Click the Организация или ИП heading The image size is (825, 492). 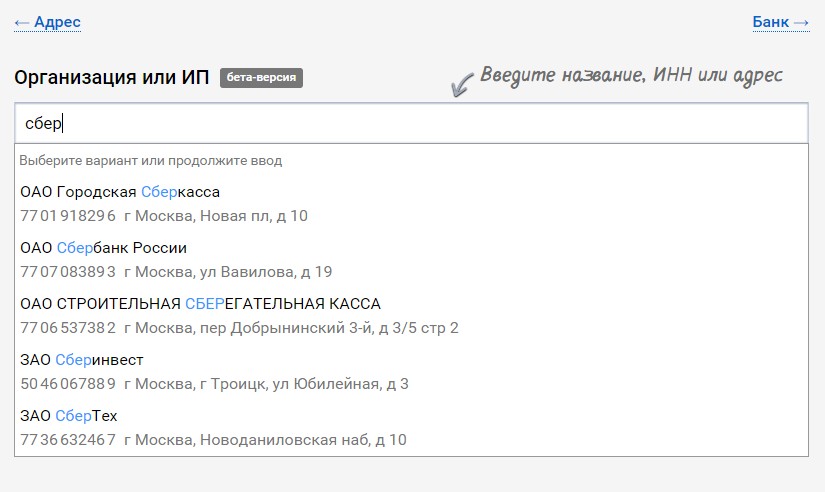(112, 77)
